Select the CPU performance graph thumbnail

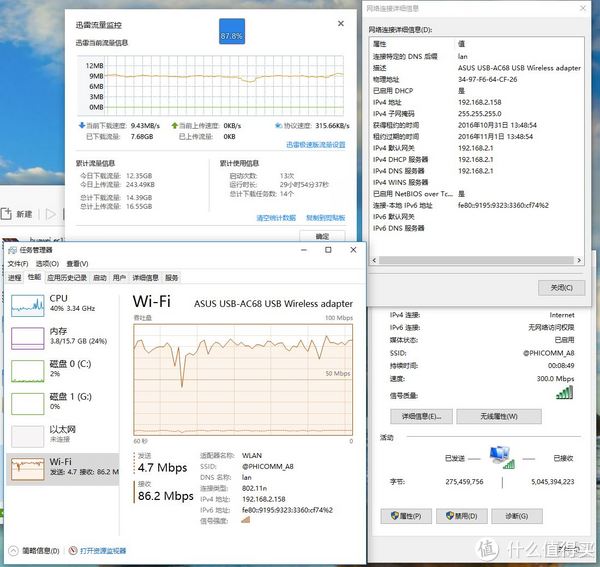pos(28,305)
